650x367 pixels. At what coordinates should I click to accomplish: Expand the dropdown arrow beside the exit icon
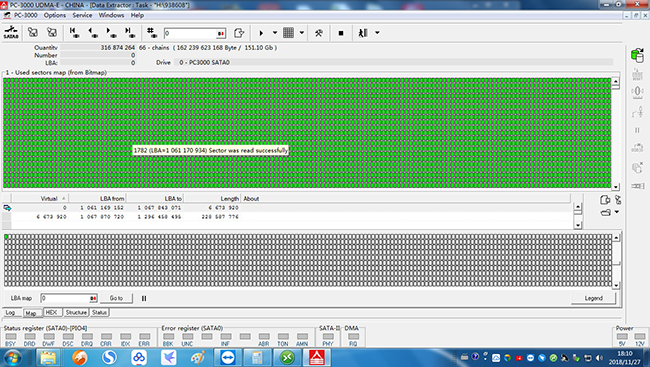point(377,33)
